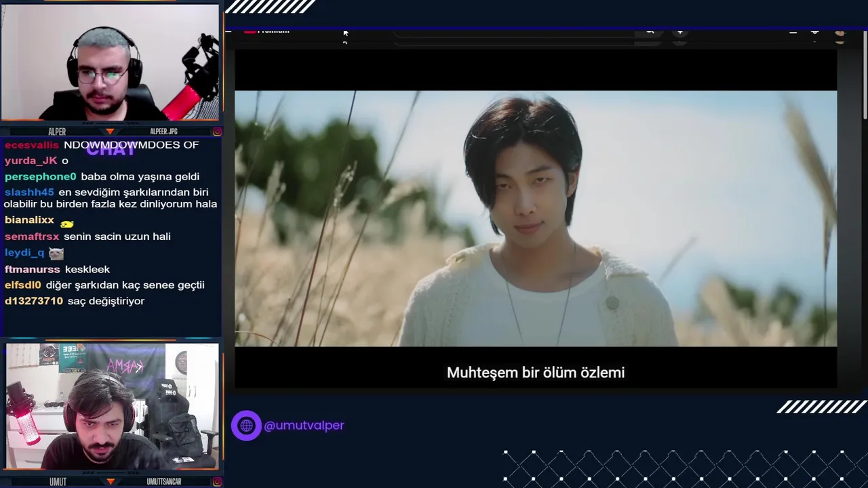The width and height of the screenshot is (868, 488).
Task: Open the @umutvalper handle
Action: point(304,426)
